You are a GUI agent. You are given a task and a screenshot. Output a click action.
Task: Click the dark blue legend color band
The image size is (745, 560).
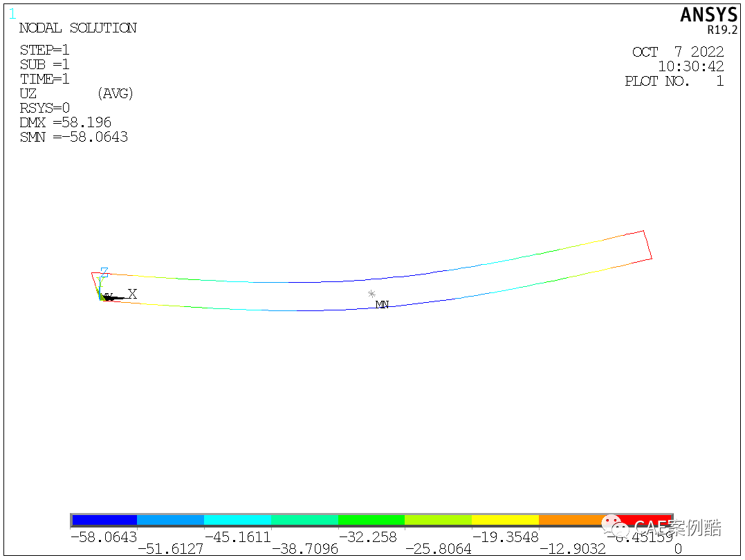tap(104, 520)
